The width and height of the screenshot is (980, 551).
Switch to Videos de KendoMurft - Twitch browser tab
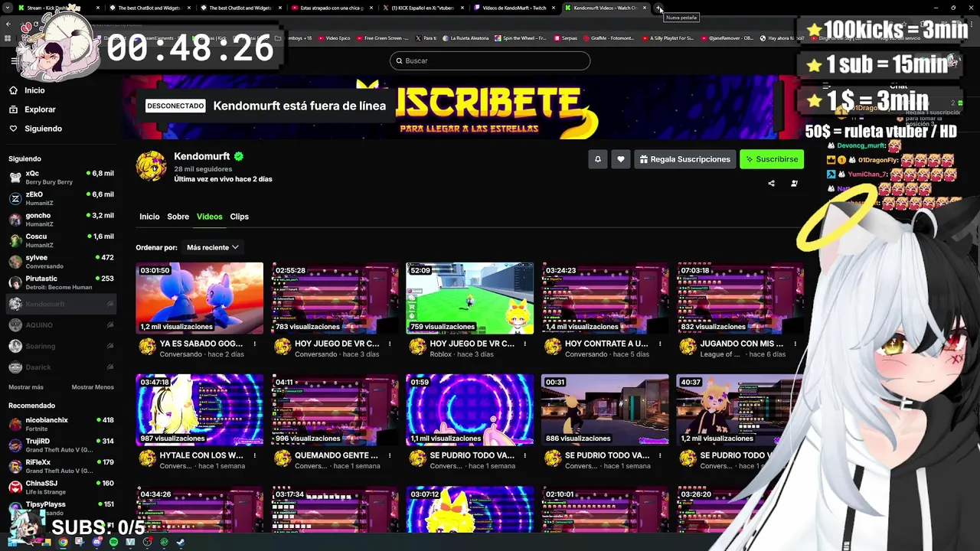514,8
